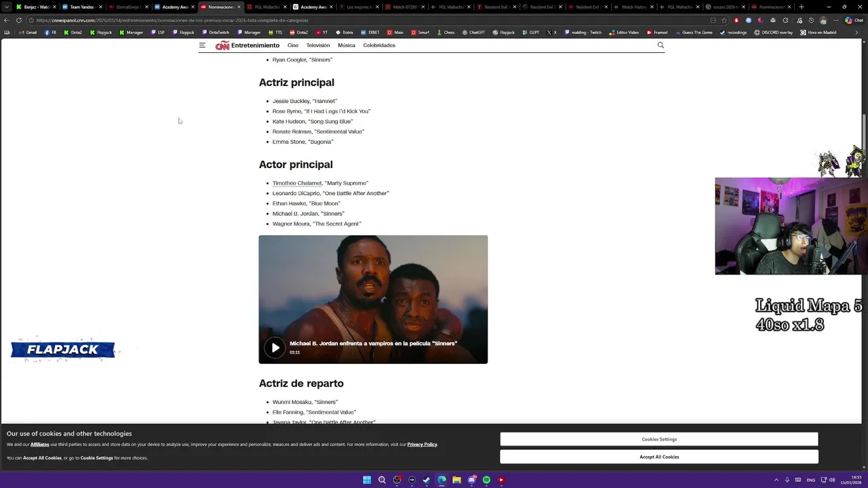
Task: Go back with the browser back arrow
Action: tap(7, 20)
